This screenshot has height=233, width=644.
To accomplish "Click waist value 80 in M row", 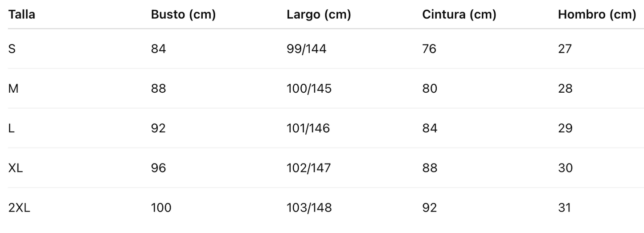I will (430, 88).
